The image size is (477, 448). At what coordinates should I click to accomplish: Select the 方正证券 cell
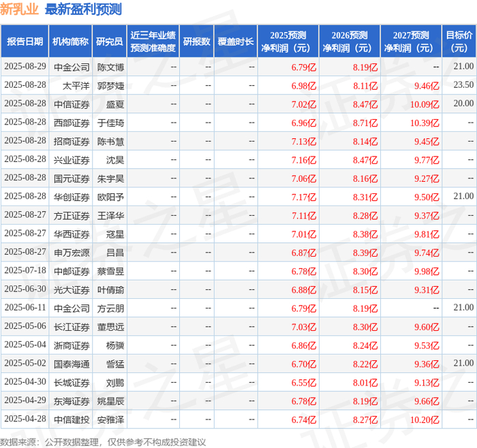pyautogui.click(x=72, y=216)
